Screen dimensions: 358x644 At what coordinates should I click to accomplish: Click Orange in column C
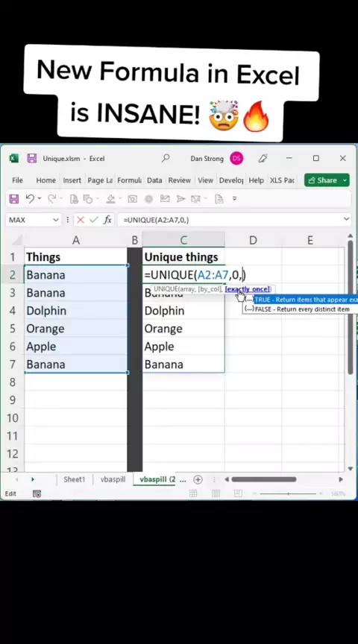click(x=183, y=329)
